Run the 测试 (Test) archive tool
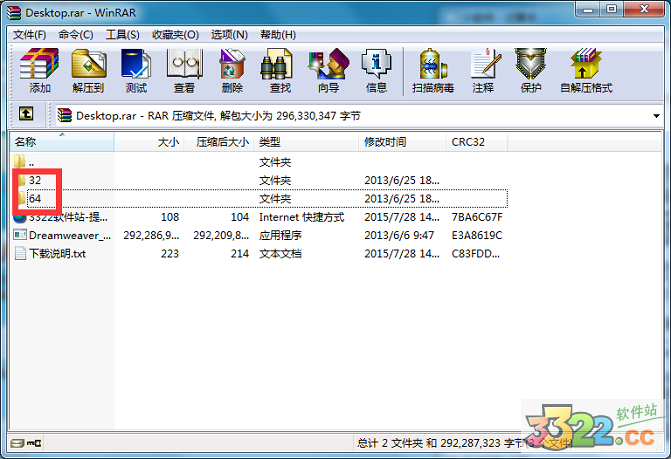Screen dimensions: 671x459 point(136,70)
